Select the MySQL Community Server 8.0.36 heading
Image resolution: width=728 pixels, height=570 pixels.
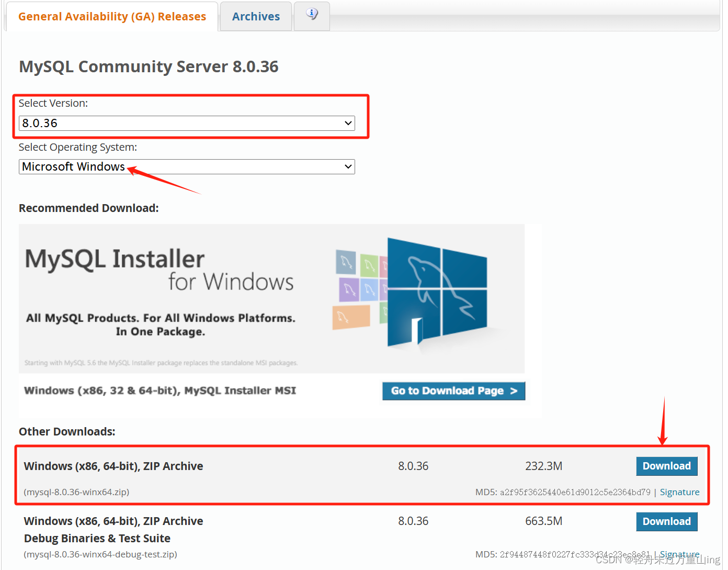coord(149,67)
